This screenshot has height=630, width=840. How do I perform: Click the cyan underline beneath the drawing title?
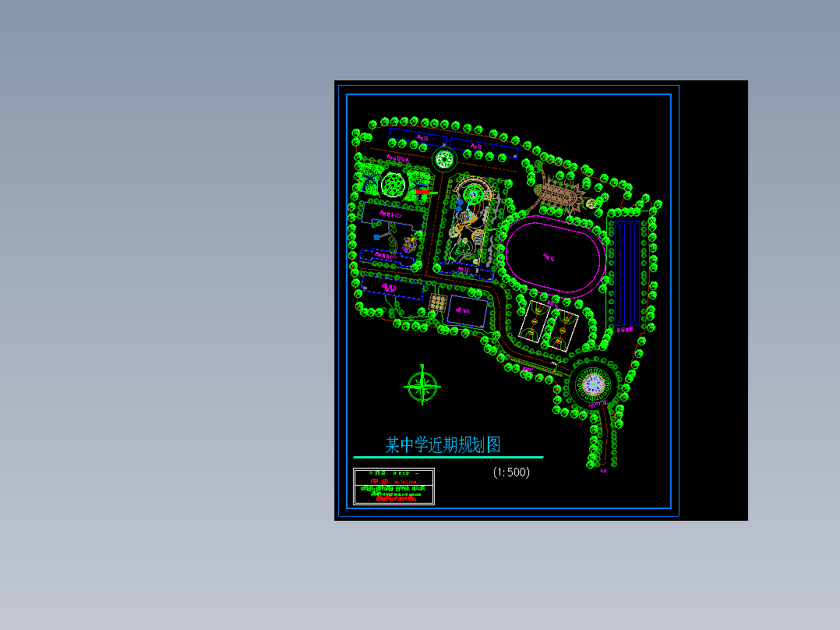pos(448,458)
